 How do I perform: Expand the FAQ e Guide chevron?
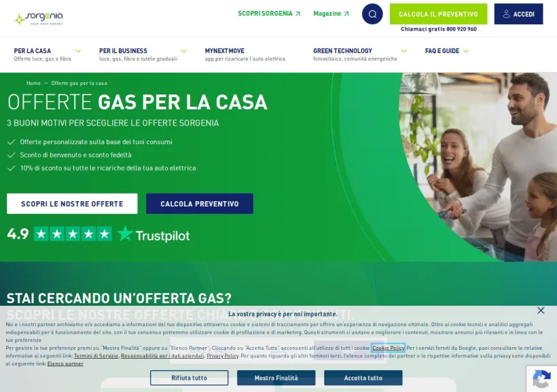click(x=466, y=51)
